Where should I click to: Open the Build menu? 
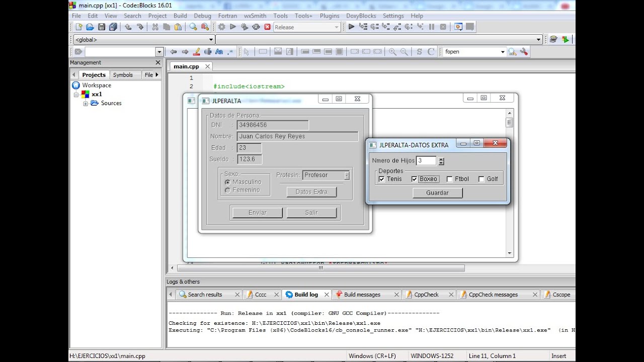[x=180, y=16]
